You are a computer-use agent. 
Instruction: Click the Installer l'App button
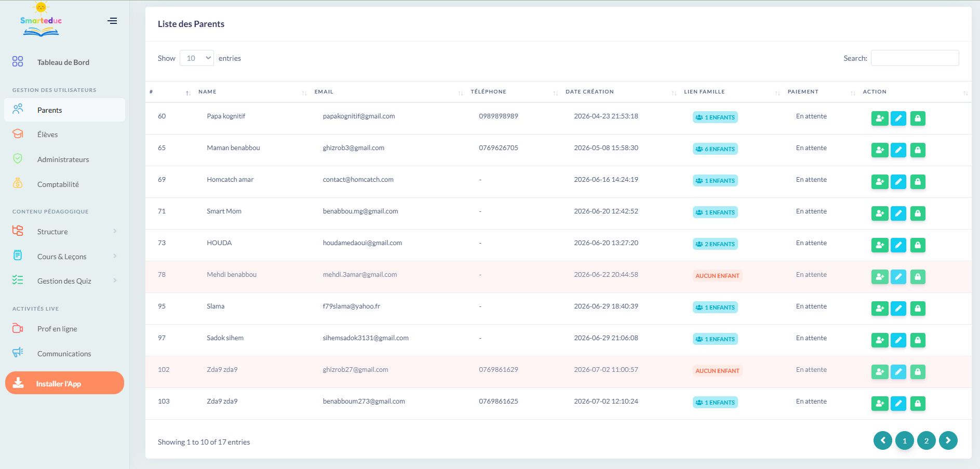[64, 383]
